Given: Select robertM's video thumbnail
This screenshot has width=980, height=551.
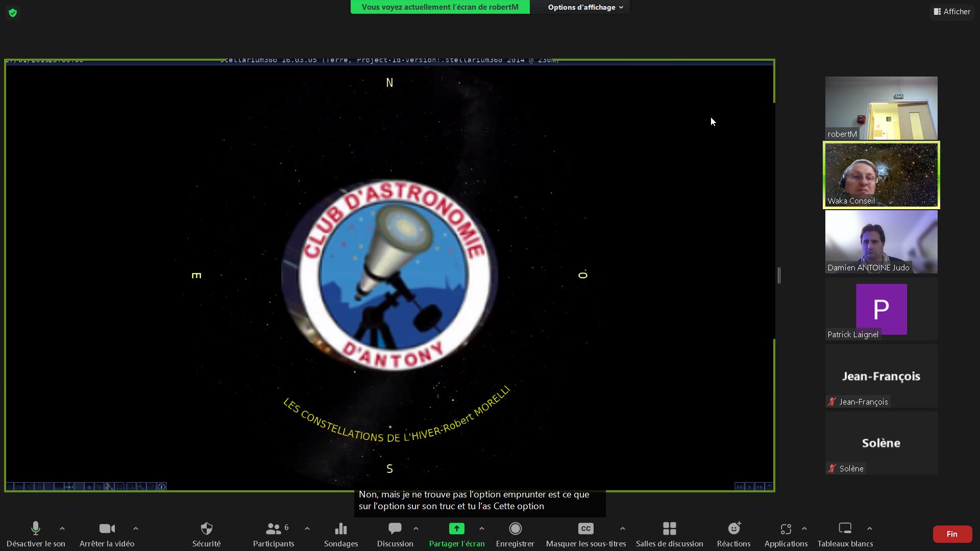Looking at the screenshot, I should (x=881, y=108).
